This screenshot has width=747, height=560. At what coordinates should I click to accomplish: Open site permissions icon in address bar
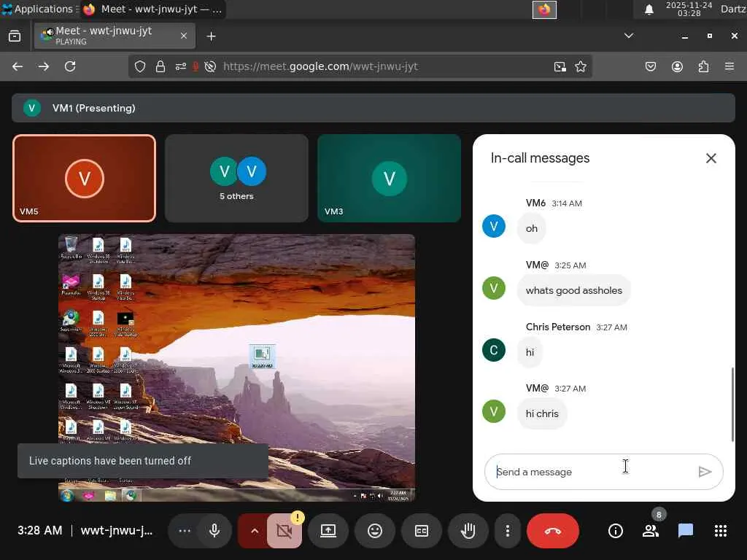point(181,66)
